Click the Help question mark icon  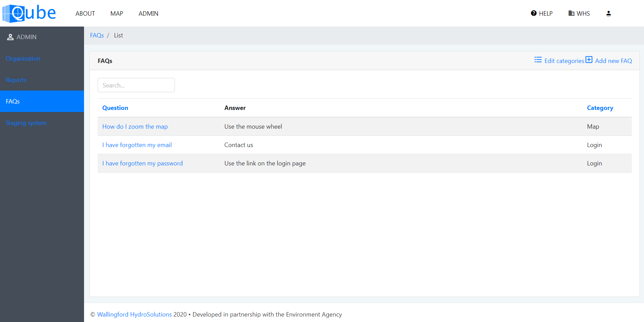533,13
